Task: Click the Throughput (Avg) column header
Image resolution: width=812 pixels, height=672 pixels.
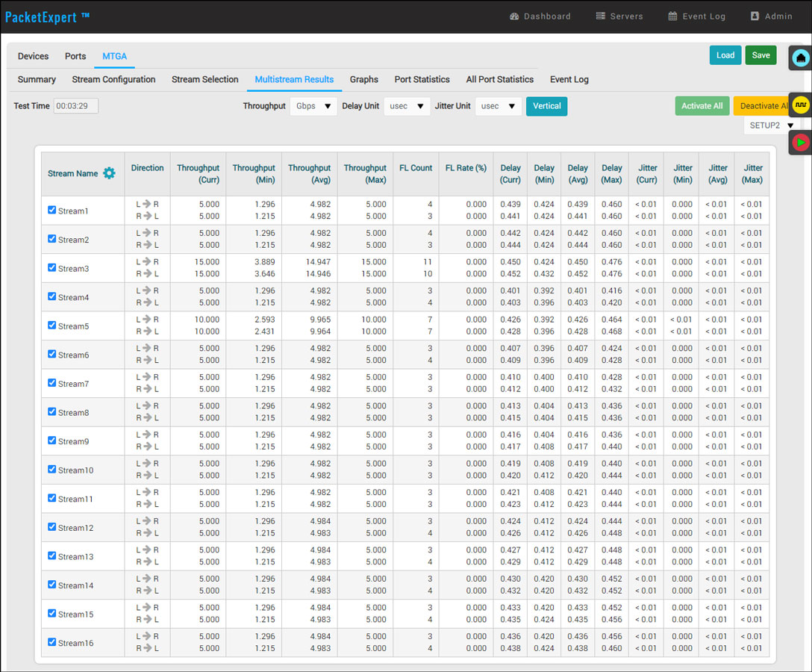Action: (309, 173)
